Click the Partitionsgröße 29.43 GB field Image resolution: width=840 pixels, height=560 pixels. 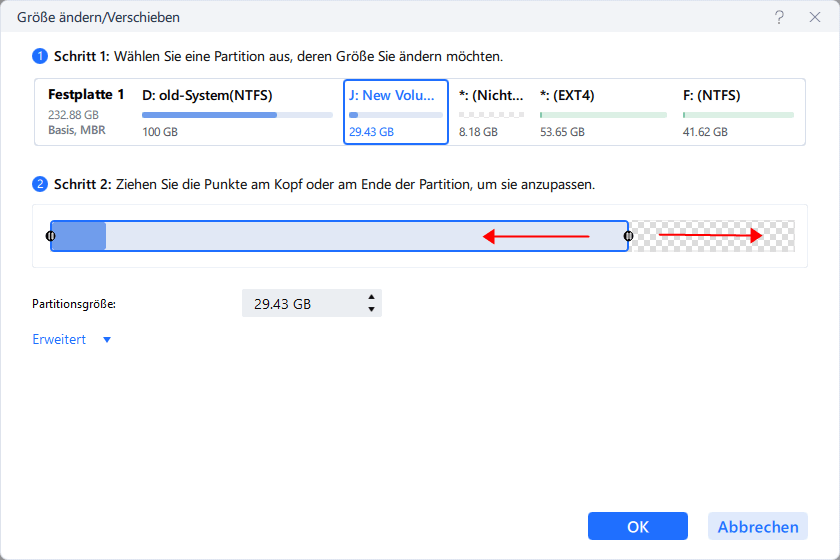click(312, 303)
